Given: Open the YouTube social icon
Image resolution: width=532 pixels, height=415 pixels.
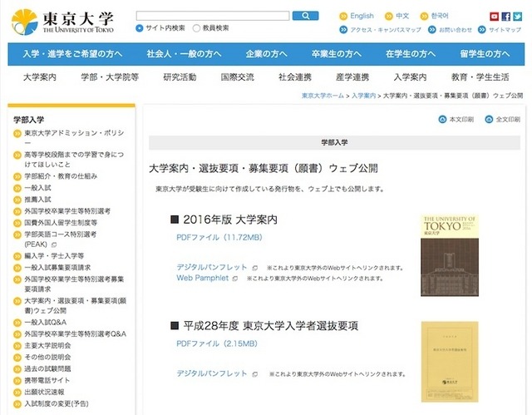Looking at the screenshot, I should point(494,17).
